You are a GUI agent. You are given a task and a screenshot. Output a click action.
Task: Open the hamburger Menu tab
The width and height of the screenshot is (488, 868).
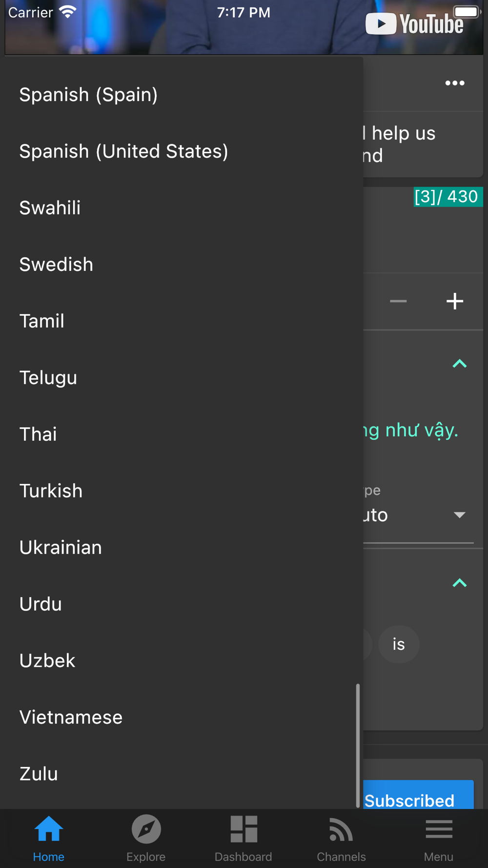439,839
